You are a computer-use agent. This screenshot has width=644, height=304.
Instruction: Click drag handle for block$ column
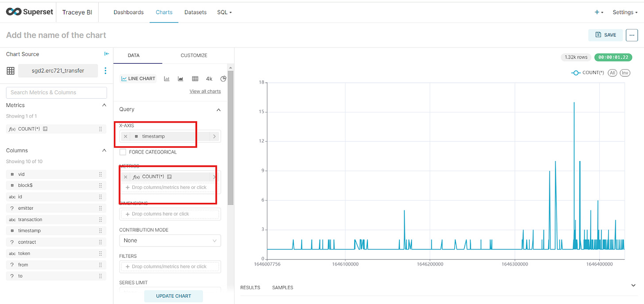(100, 185)
